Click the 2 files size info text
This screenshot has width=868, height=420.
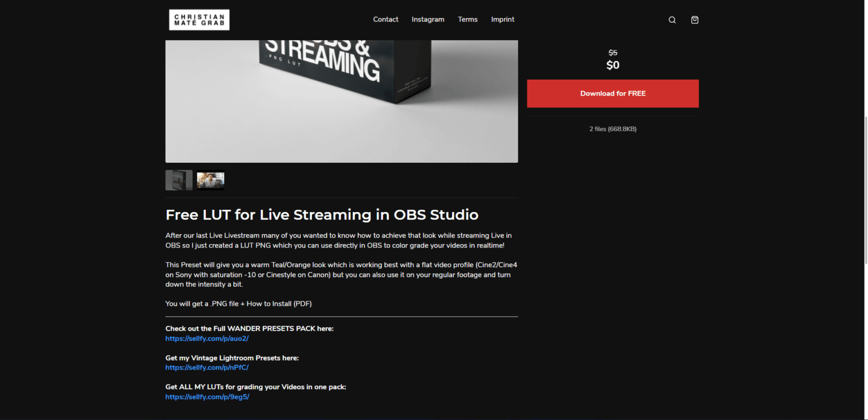pos(613,129)
